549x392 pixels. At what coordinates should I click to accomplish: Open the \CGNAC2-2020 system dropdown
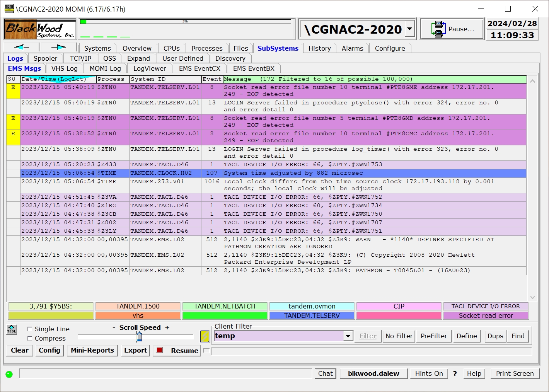coord(409,29)
